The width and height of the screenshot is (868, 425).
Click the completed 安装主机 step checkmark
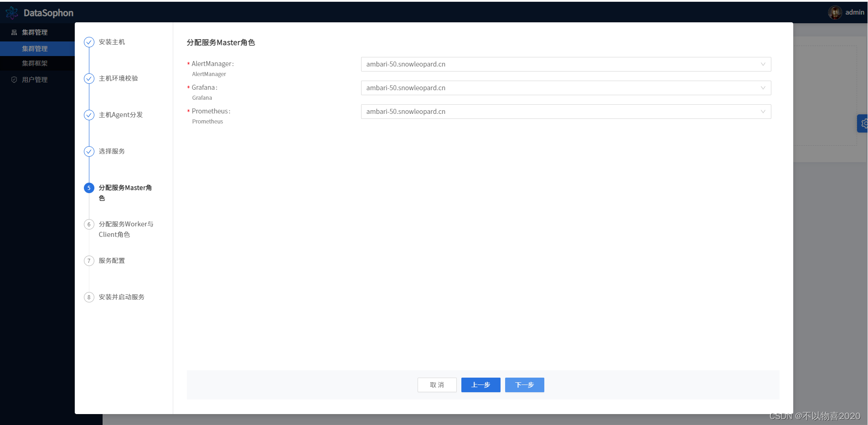[x=89, y=42]
